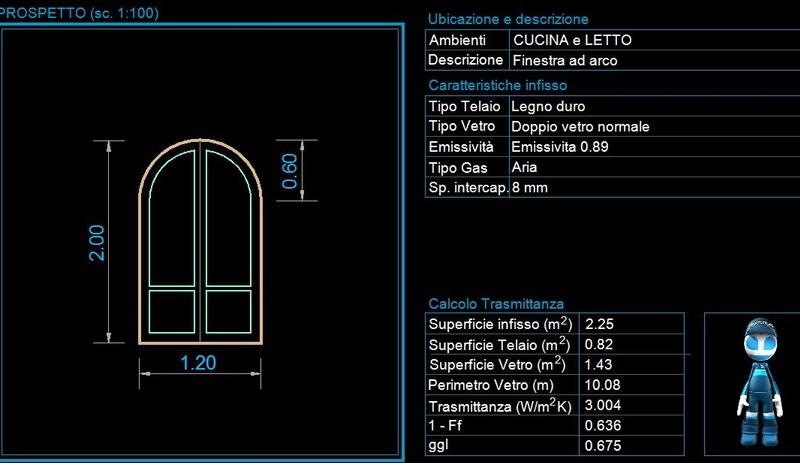Select the Perimetro Vetro value 10.08

tap(602, 385)
